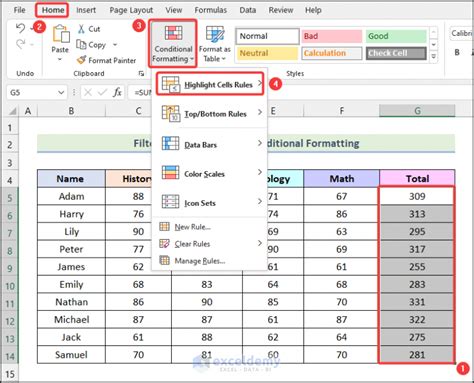The image size is (474, 383).
Task: Click the Paste clipboard icon
Action: 61,33
